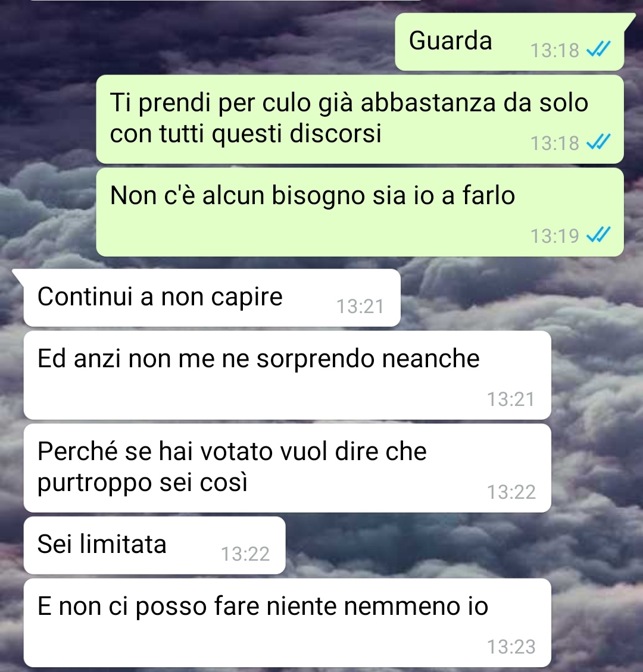Tap double-check icon on 'con tutti questi discorsi'
Image resolution: width=643 pixels, height=672 pixels.
pyautogui.click(x=598, y=142)
